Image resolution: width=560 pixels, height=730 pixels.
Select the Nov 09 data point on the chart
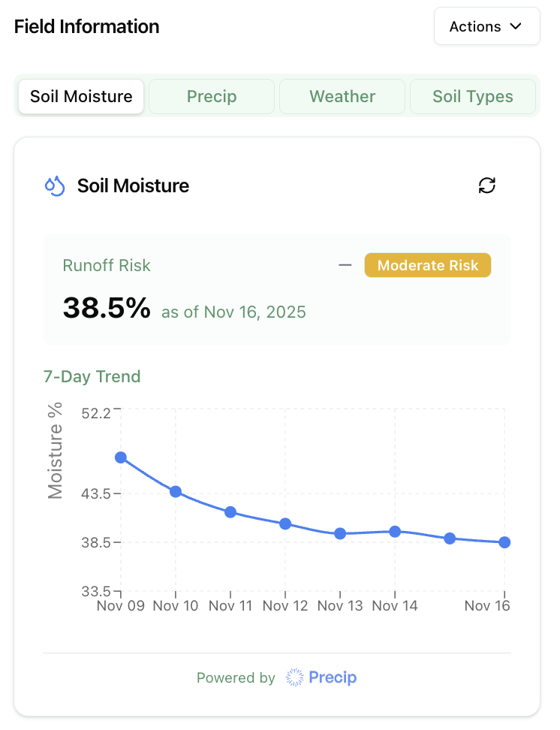(120, 458)
